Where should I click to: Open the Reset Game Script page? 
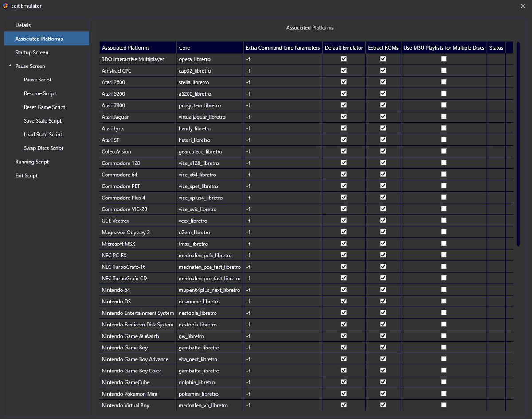point(44,108)
